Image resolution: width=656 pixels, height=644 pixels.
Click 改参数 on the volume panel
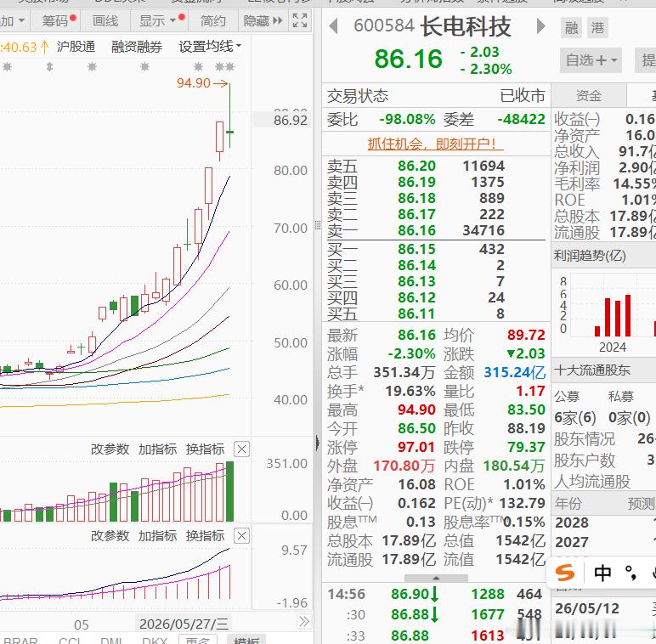tap(110, 449)
